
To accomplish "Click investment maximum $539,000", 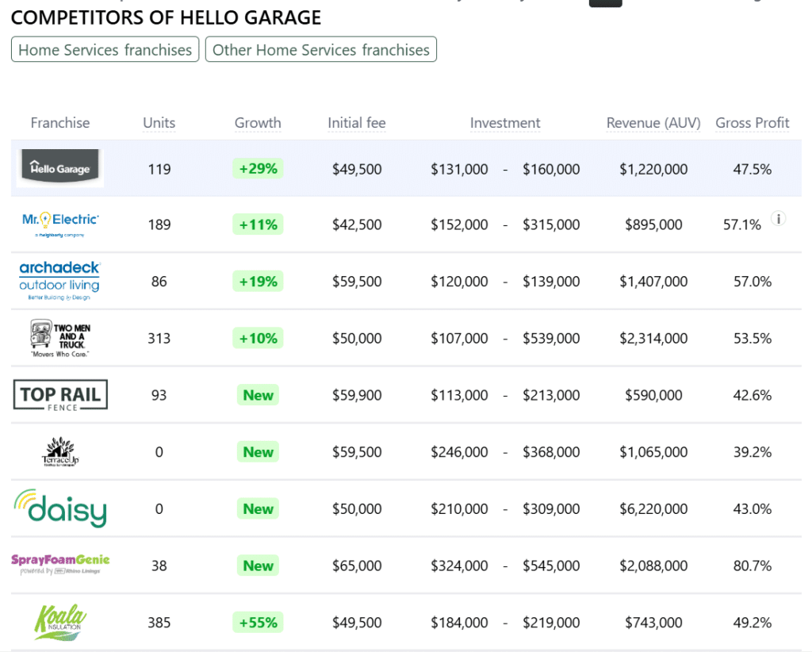I will pos(551,338).
